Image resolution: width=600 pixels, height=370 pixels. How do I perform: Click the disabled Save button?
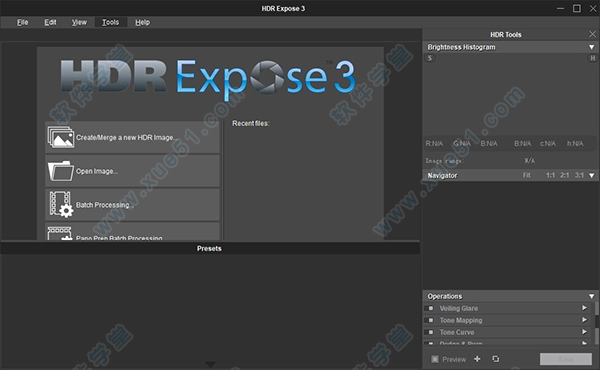(566, 359)
